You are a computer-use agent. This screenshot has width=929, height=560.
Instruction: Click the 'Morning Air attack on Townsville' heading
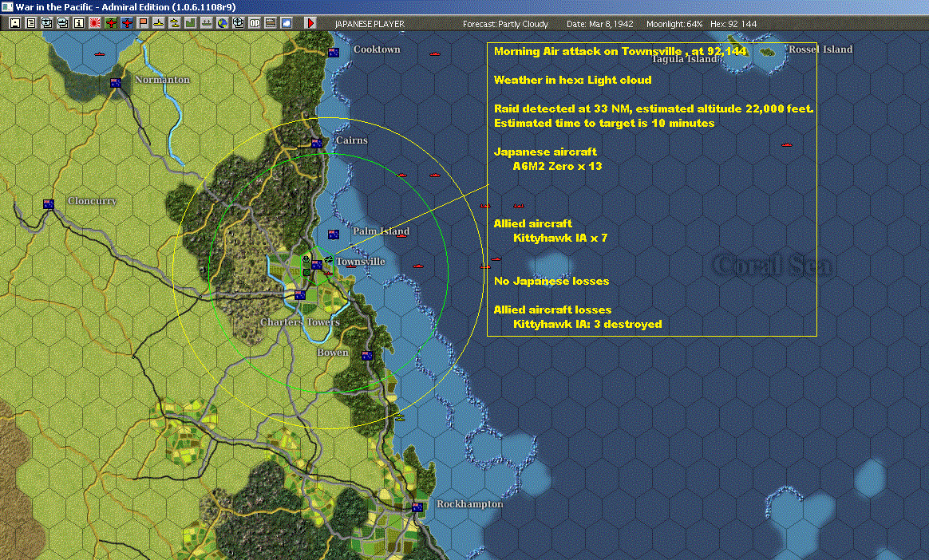pos(620,51)
